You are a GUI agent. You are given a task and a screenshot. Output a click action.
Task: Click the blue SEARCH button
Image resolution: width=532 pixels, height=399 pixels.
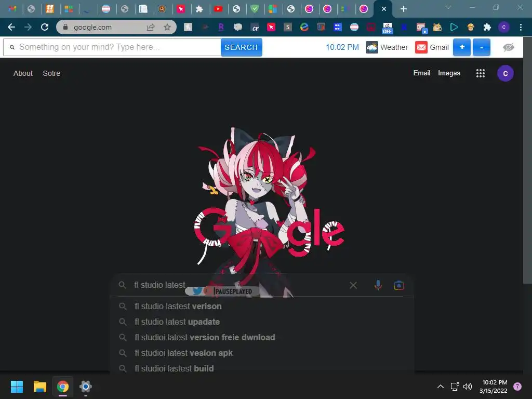(x=241, y=47)
